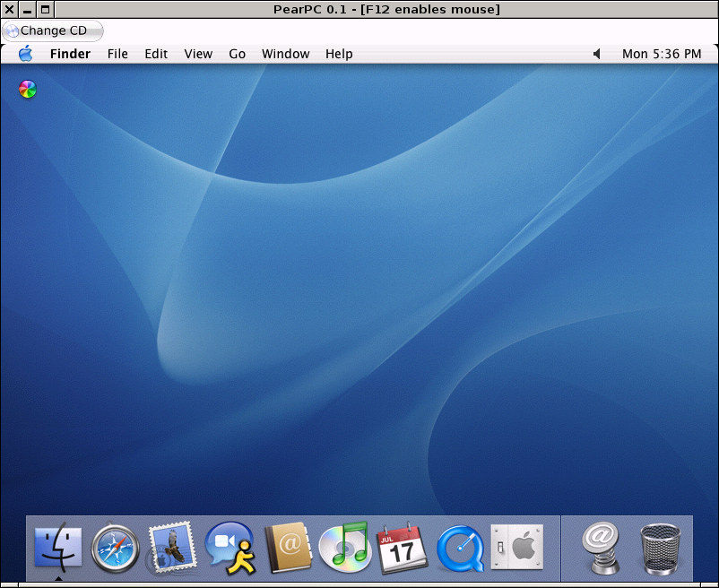Open System Preferences in the Dock
Viewport: 719px width, 588px height.
coord(517,547)
